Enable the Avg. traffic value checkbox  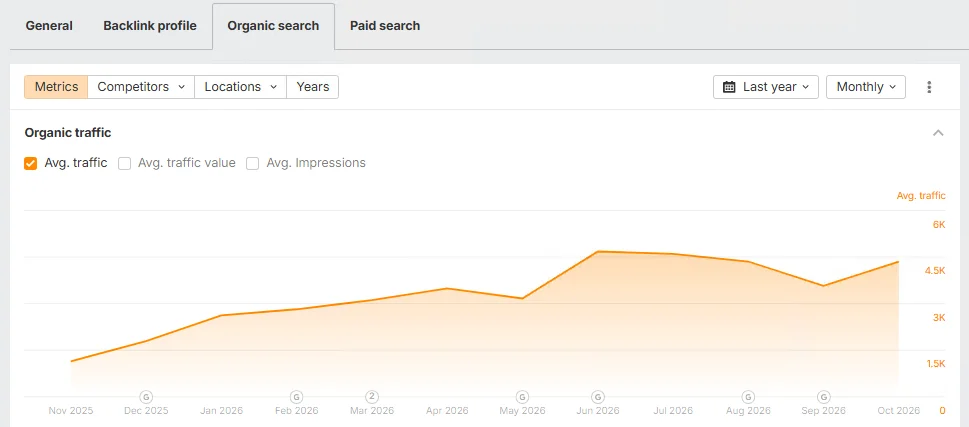pyautogui.click(x=124, y=163)
